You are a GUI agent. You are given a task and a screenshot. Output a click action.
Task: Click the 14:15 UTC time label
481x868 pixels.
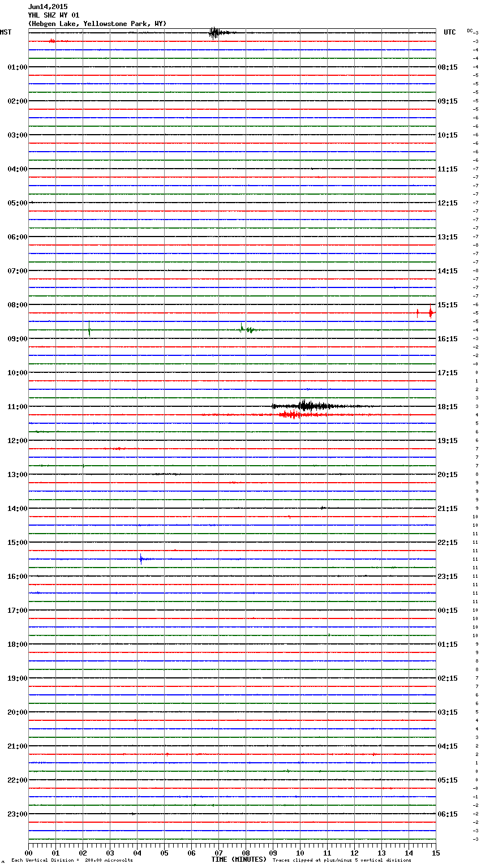click(x=448, y=271)
